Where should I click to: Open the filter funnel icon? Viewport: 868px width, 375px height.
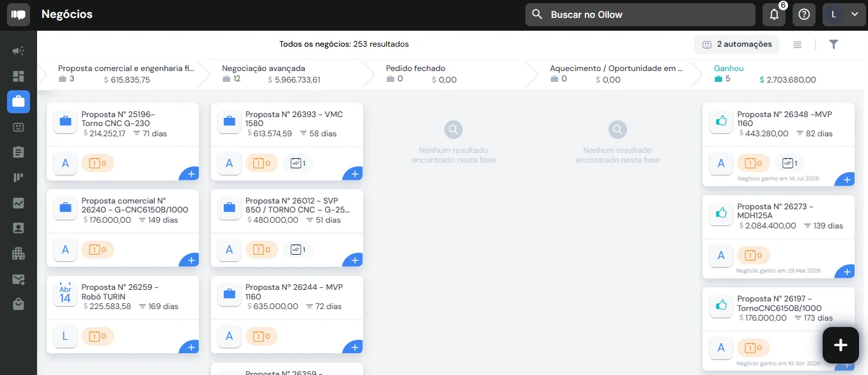pos(833,44)
